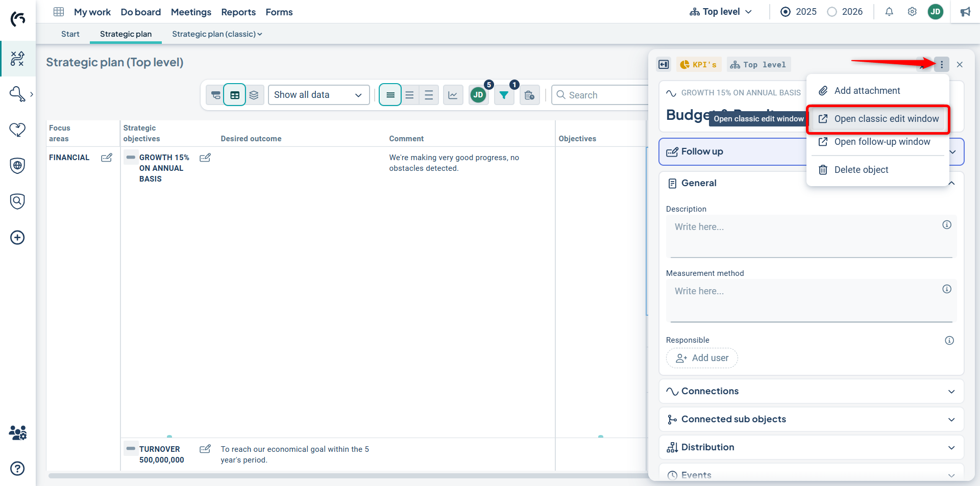Click the megaphone announcements icon
Image resolution: width=980 pixels, height=486 pixels.
(x=965, y=12)
